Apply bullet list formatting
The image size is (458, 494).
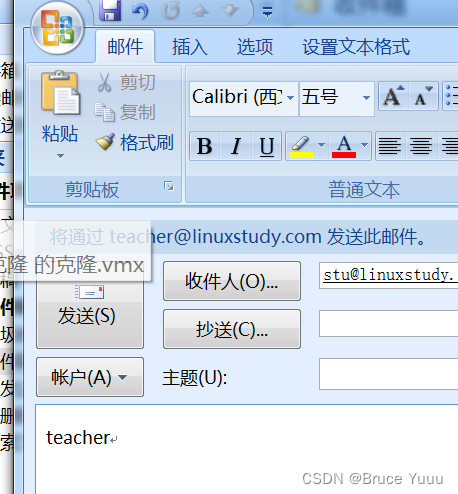click(451, 97)
